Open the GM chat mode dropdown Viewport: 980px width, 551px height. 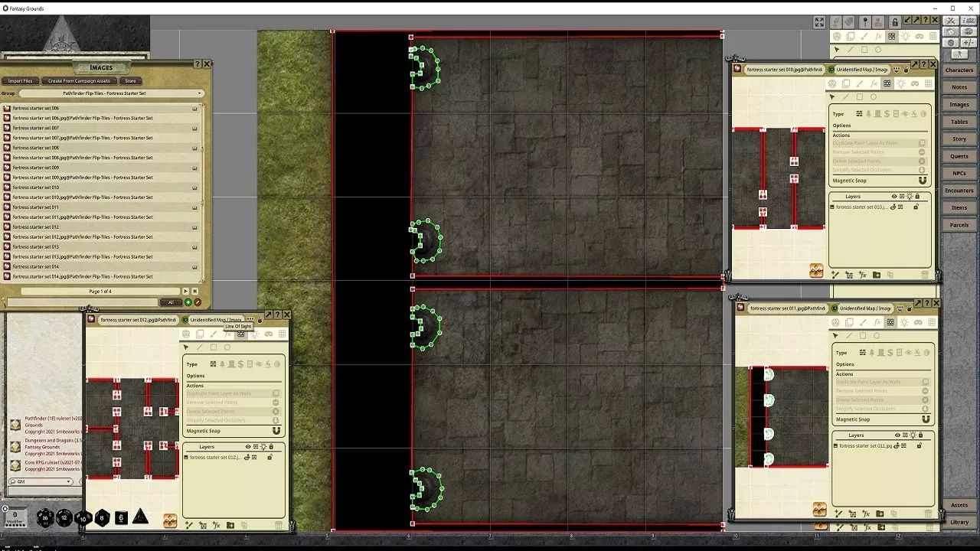pos(41,481)
